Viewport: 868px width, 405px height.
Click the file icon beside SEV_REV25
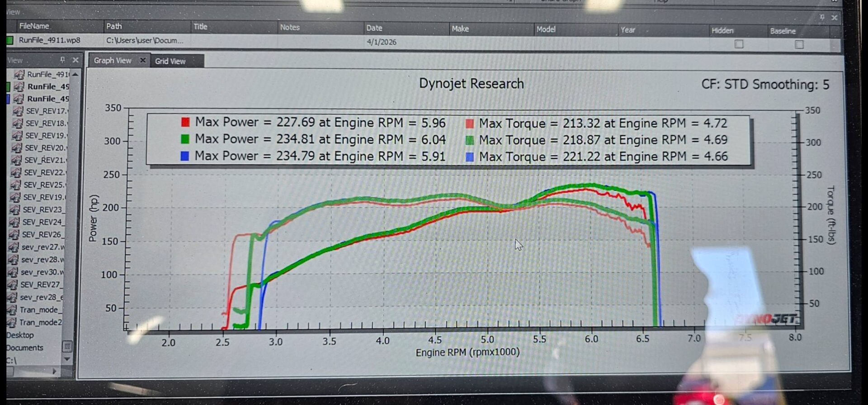pos(16,185)
